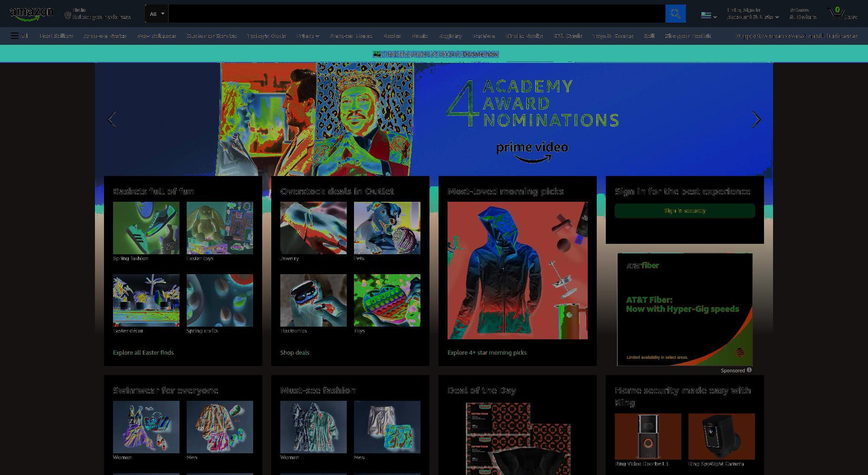Open Kindle Books in nav bar
The width and height of the screenshot is (868, 475).
point(524,36)
